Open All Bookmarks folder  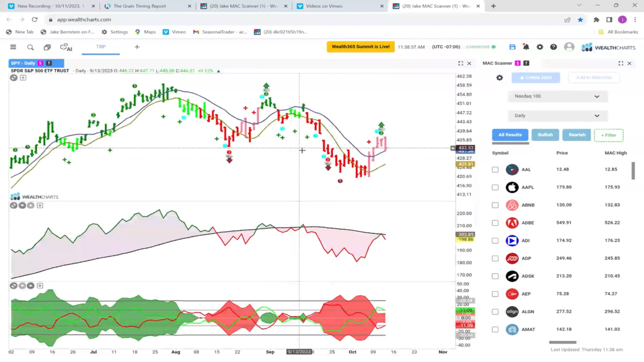tap(619, 32)
